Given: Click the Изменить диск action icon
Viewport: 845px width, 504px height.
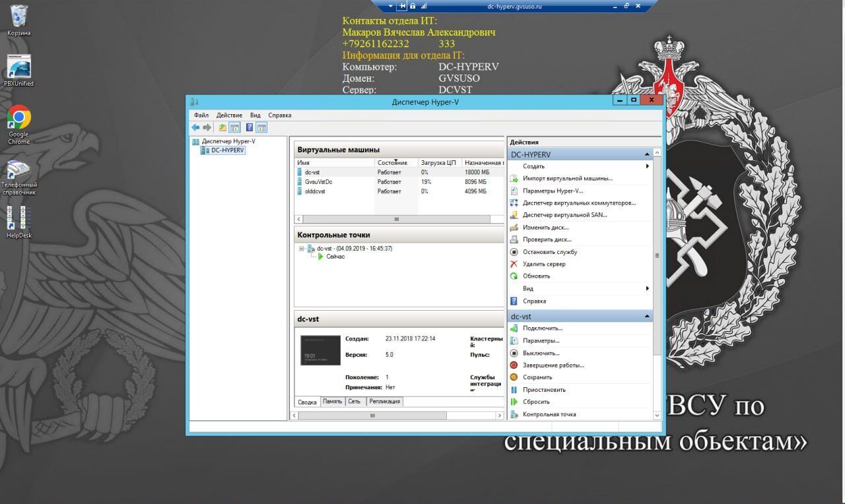Looking at the screenshot, I should (x=514, y=228).
